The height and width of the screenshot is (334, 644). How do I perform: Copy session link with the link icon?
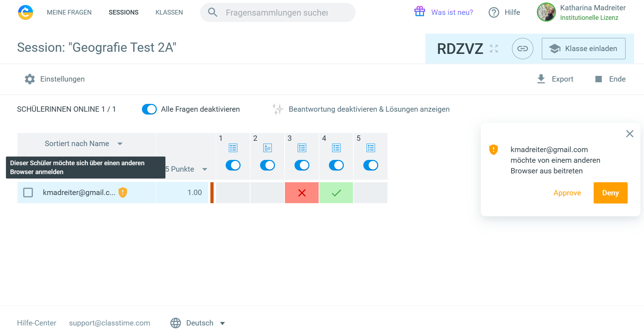pyautogui.click(x=522, y=49)
